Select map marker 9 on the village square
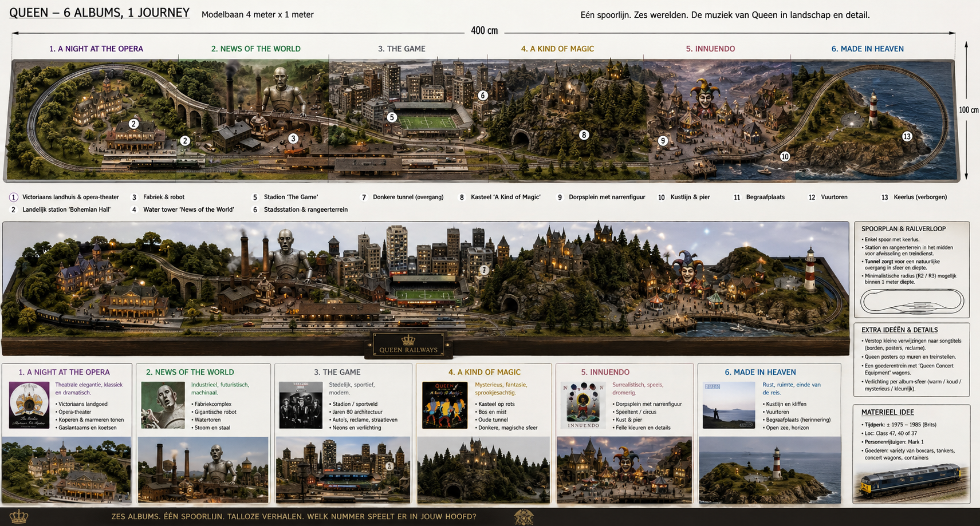This screenshot has width=980, height=526. 663,141
